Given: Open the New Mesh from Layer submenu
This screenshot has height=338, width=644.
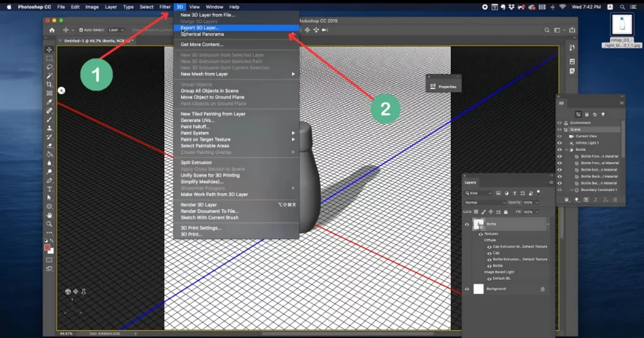Looking at the screenshot, I should [236, 74].
